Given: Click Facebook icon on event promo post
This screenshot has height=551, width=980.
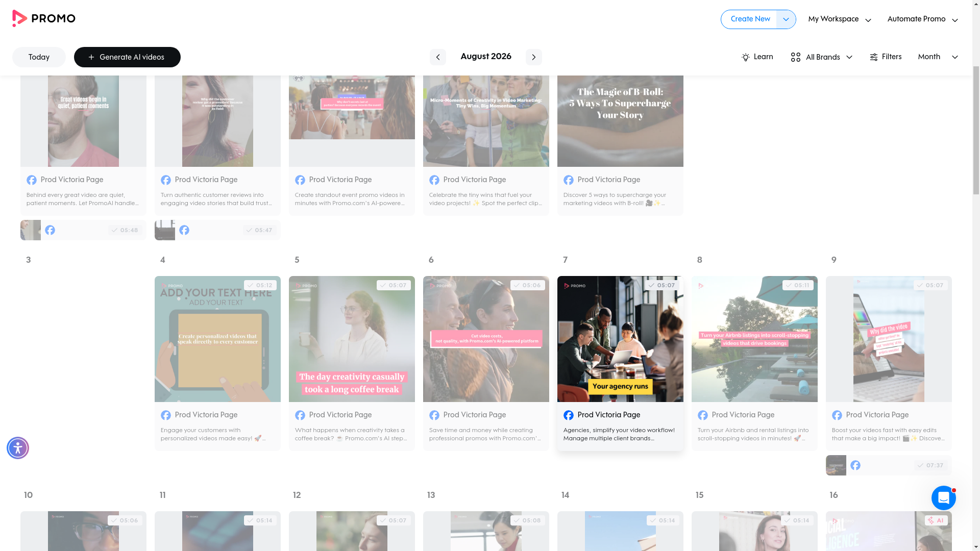Looking at the screenshot, I should point(300,180).
